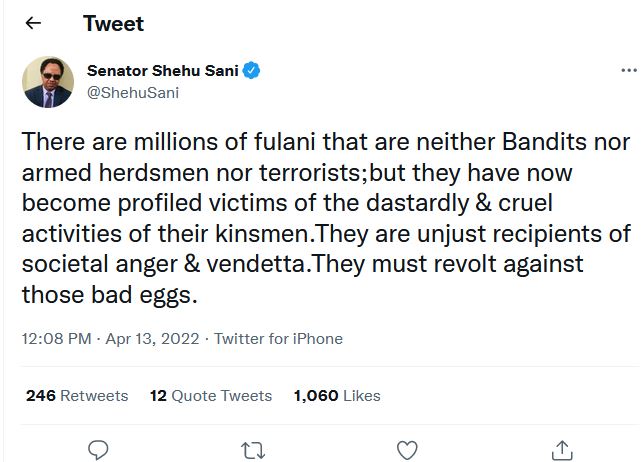Click the Apr 13, 2022 date
The width and height of the screenshot is (641, 462).
tap(153, 339)
